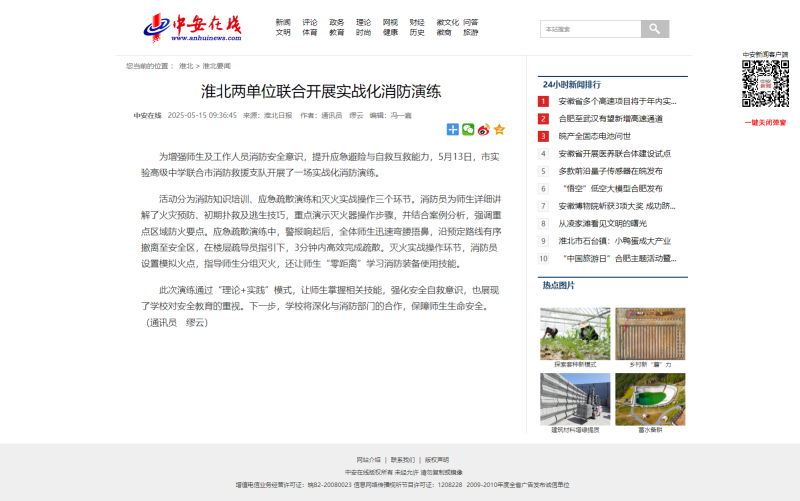Open the 网视 nav menu item
This screenshot has height=501, width=800.
pyautogui.click(x=390, y=22)
